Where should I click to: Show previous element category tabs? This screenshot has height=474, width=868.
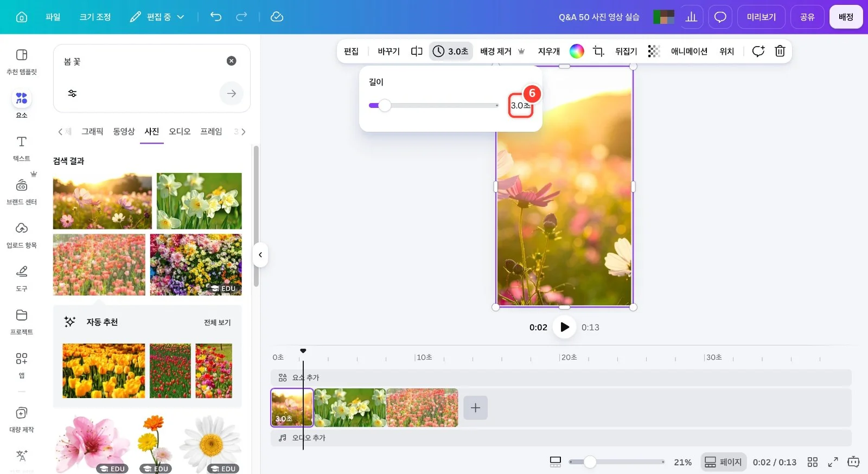tap(60, 131)
